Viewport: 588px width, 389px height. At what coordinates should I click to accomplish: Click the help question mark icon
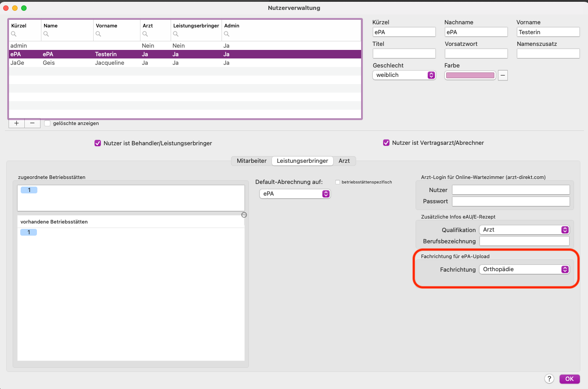549,379
